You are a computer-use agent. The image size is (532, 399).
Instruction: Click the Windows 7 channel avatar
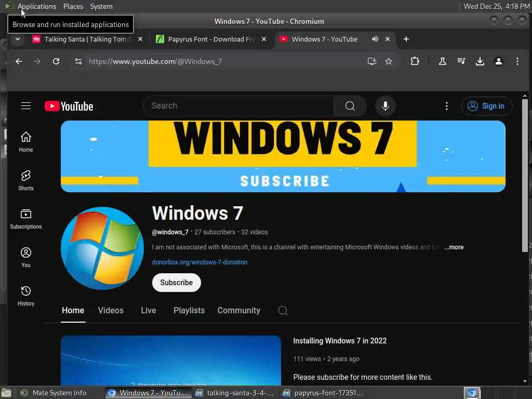tap(102, 248)
